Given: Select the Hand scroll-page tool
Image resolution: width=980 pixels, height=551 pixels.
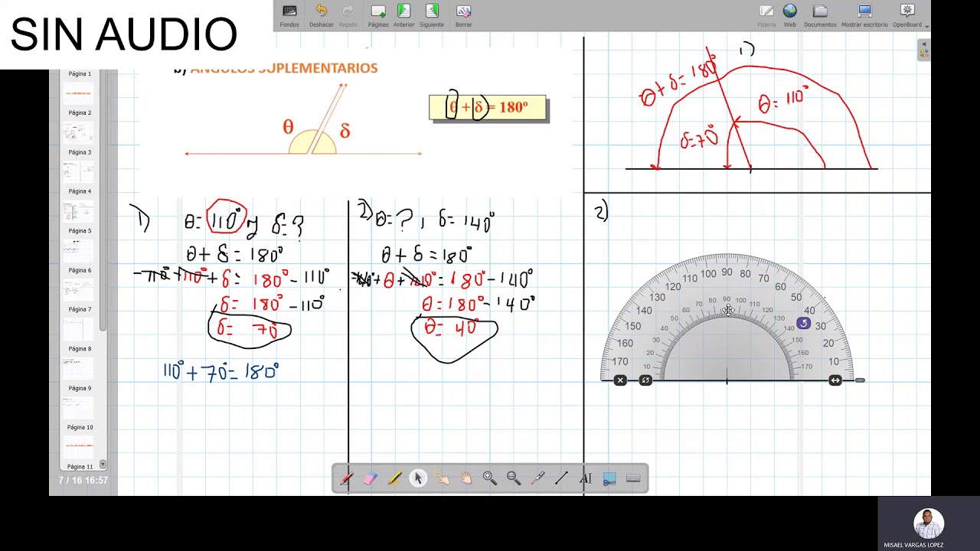Looking at the screenshot, I should pos(465,478).
